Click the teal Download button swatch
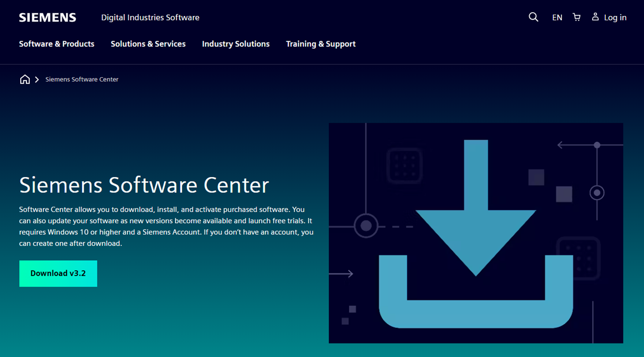Image resolution: width=644 pixels, height=357 pixels. (x=58, y=273)
